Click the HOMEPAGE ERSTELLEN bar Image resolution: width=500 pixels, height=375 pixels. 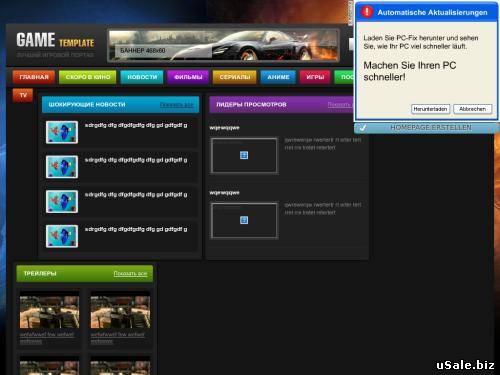[x=427, y=128]
